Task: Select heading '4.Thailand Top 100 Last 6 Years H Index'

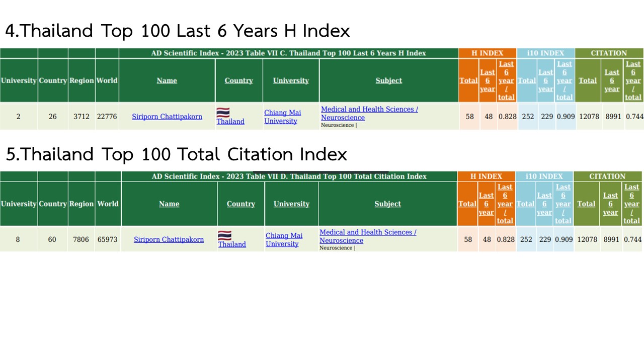Action: point(177,31)
